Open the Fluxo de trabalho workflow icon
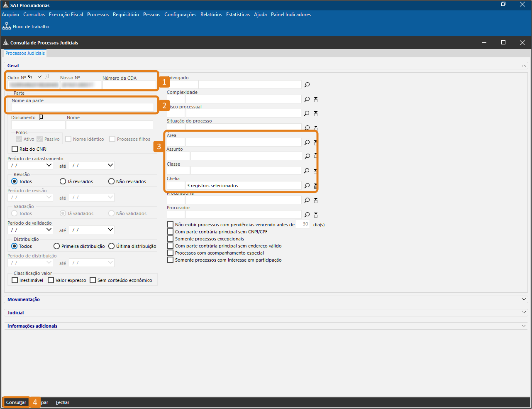 tap(7, 27)
